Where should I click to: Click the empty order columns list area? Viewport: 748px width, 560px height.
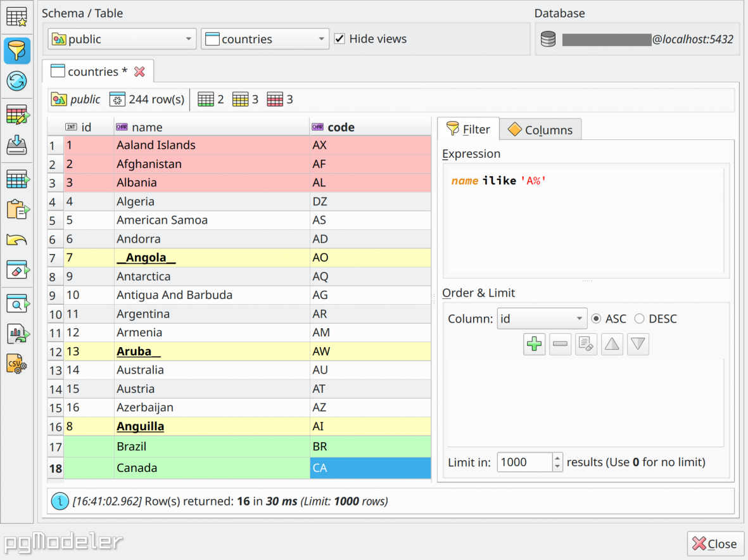click(586, 403)
